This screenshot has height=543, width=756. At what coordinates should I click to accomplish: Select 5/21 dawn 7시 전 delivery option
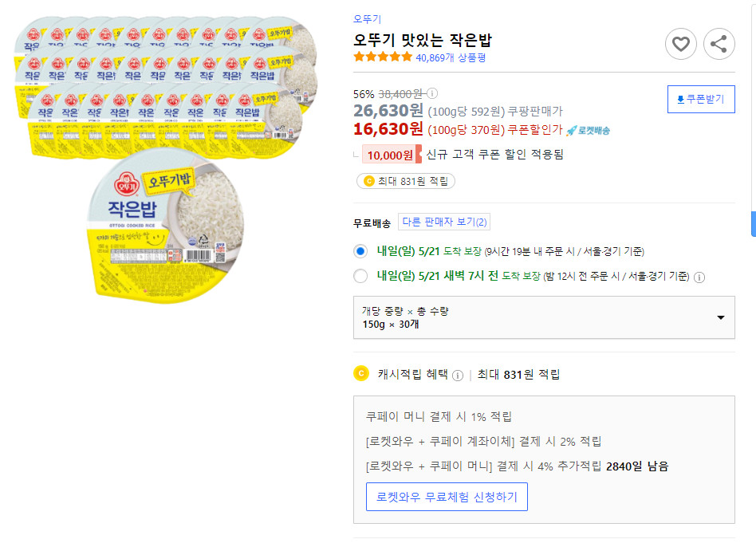[360, 277]
